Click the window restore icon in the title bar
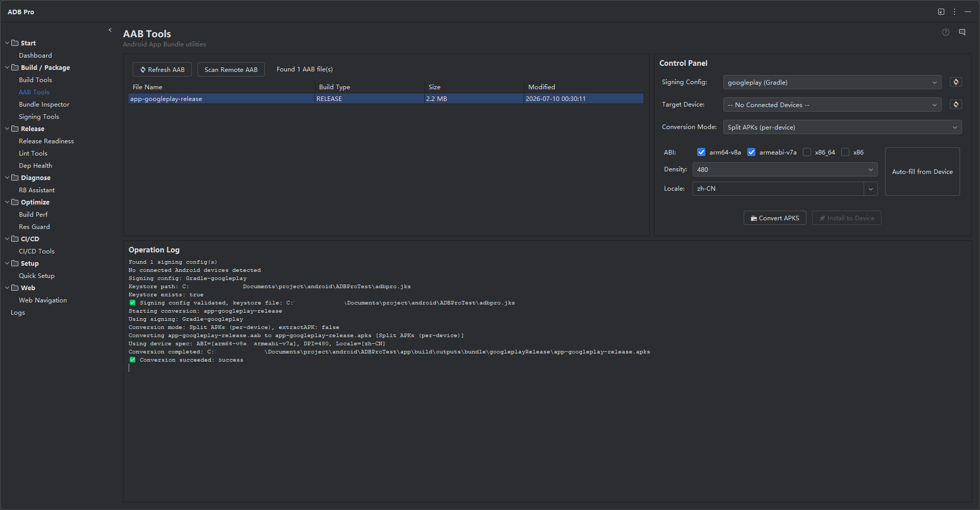 coord(941,12)
